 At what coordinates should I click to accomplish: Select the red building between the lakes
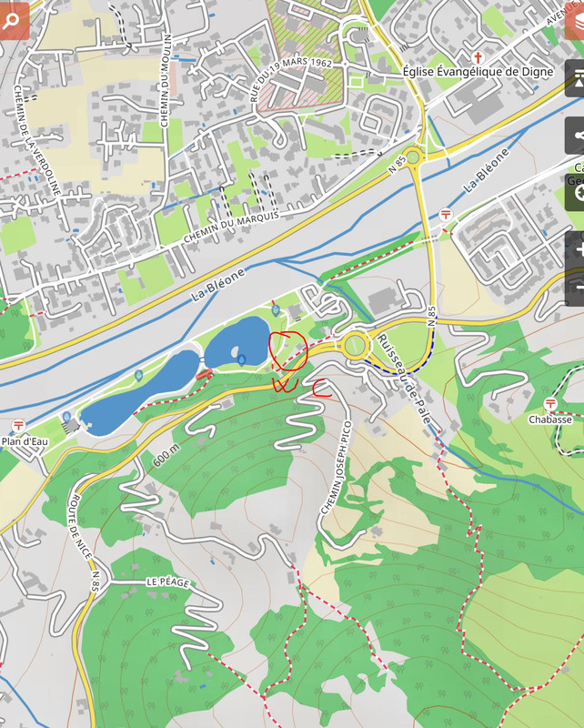tap(205, 374)
